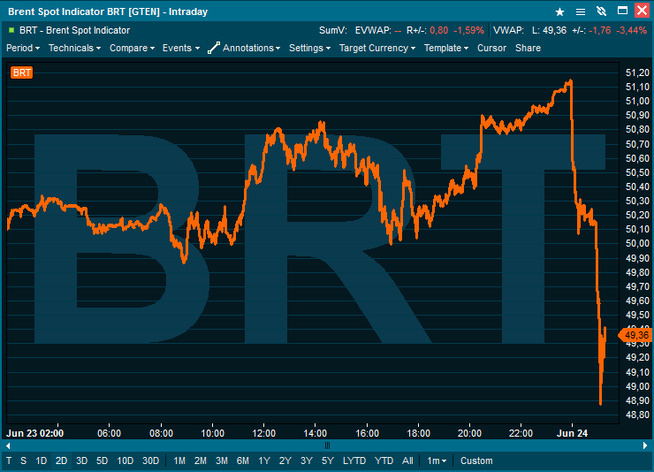Toggle the Cursor mode

tap(491, 48)
